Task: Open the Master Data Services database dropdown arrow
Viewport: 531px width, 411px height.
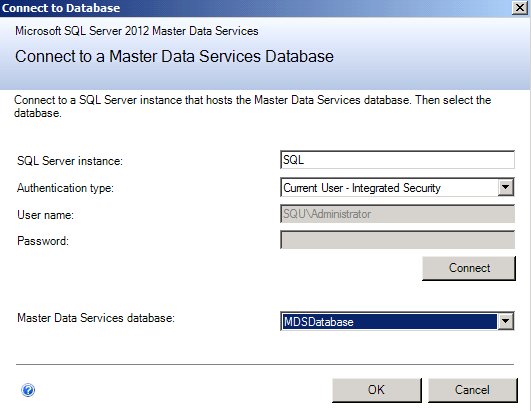Action: (506, 321)
